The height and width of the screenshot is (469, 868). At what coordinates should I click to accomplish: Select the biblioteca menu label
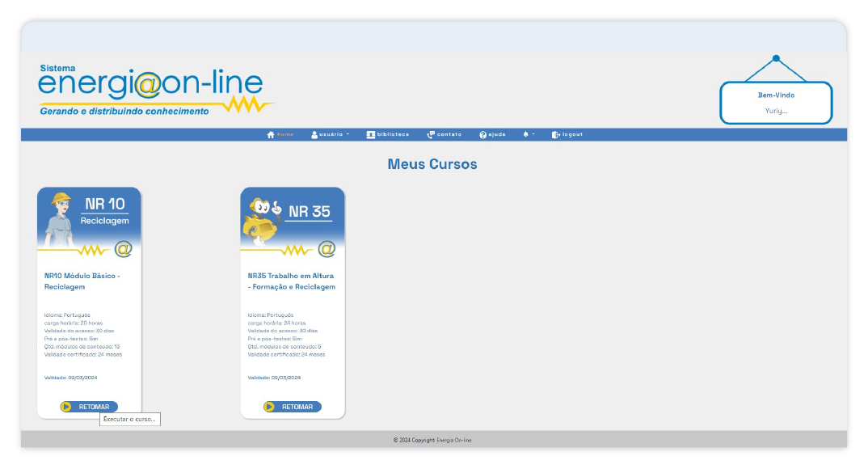click(393, 135)
